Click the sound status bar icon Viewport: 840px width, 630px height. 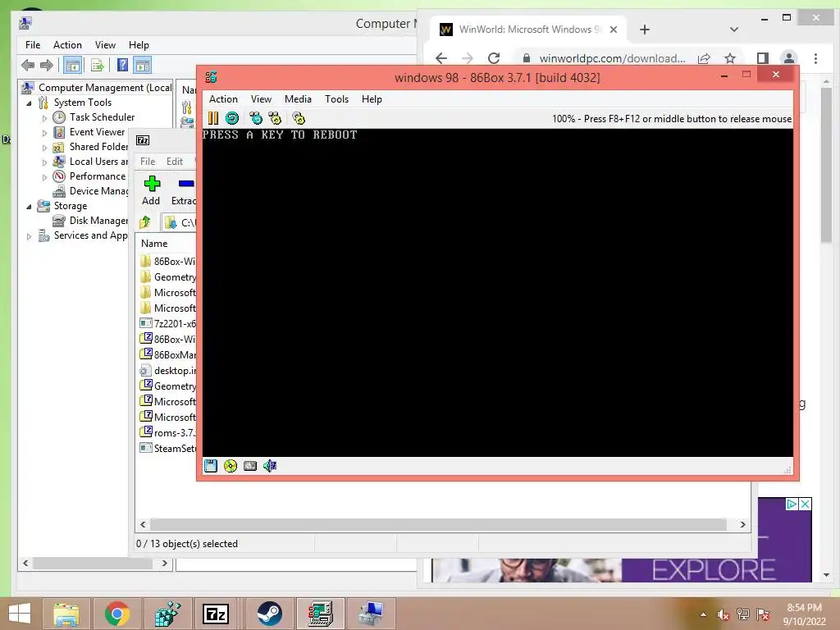(270, 466)
